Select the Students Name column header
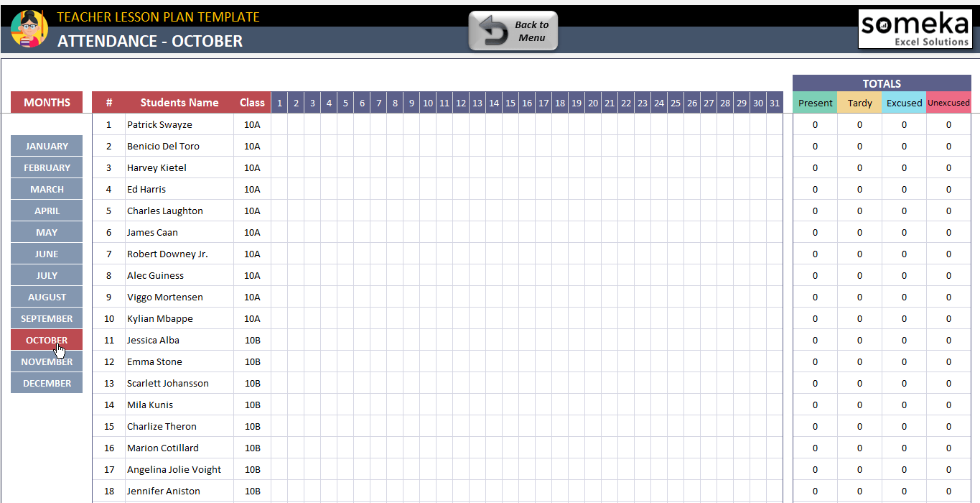The height and width of the screenshot is (503, 980). click(179, 103)
